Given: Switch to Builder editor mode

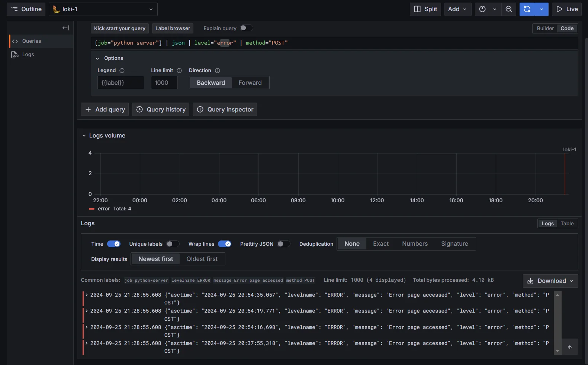Looking at the screenshot, I should pos(545,28).
